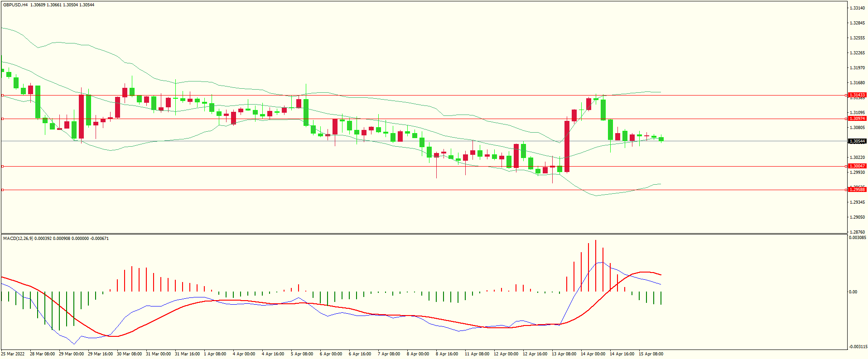868x359 pixels.
Task: Click the 4 Apr 16:00 time label
Action: pos(273,354)
